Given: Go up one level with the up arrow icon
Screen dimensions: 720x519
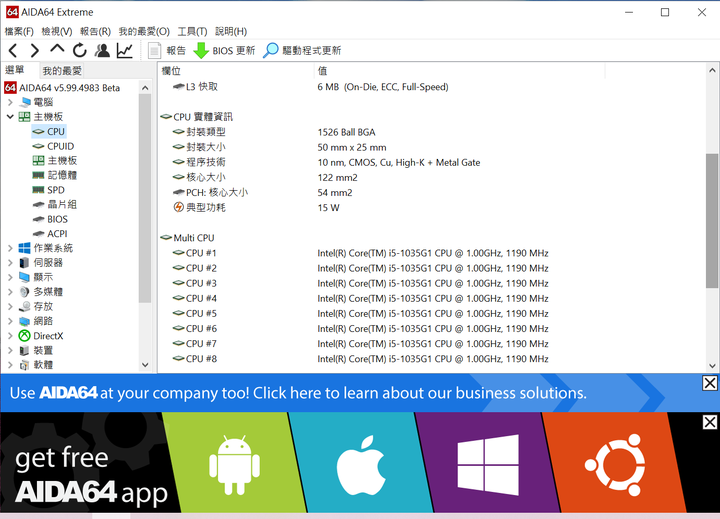Looking at the screenshot, I should 57,49.
